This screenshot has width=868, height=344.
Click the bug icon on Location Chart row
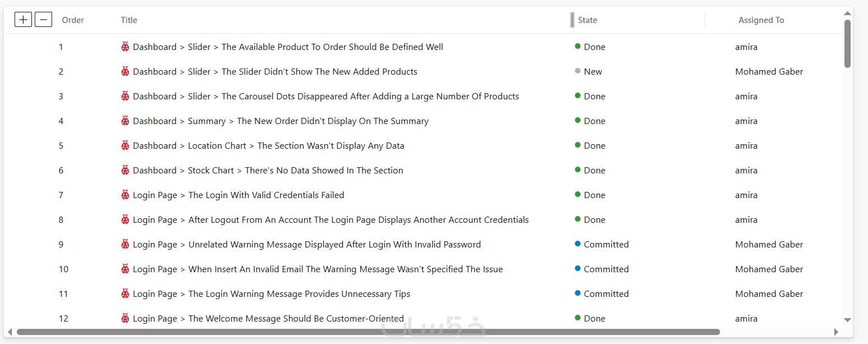pyautogui.click(x=126, y=145)
